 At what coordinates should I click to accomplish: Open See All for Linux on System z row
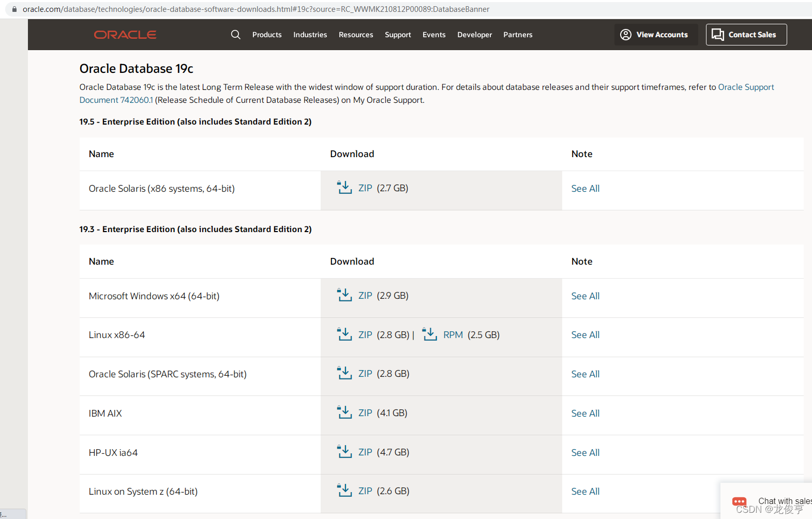[585, 492]
